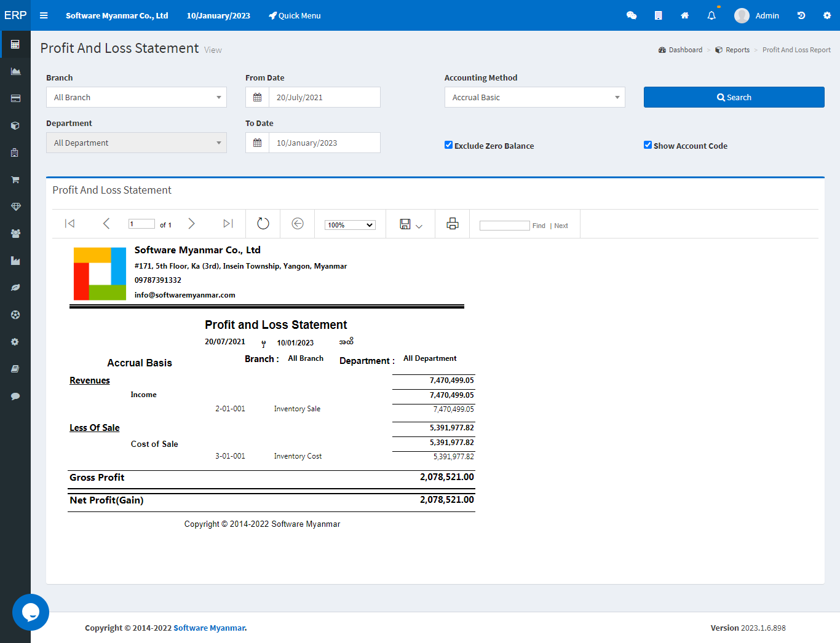Screen dimensions: 840x643
Task: Go to first report page
Action: [70, 224]
